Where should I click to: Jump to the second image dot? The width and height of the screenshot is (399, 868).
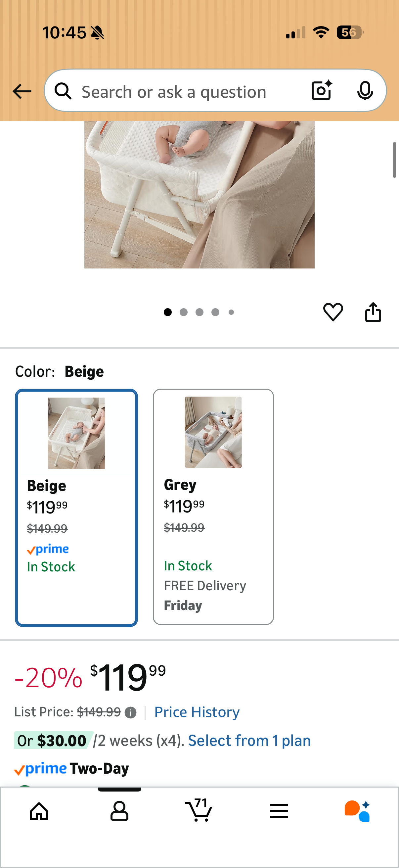(x=184, y=313)
